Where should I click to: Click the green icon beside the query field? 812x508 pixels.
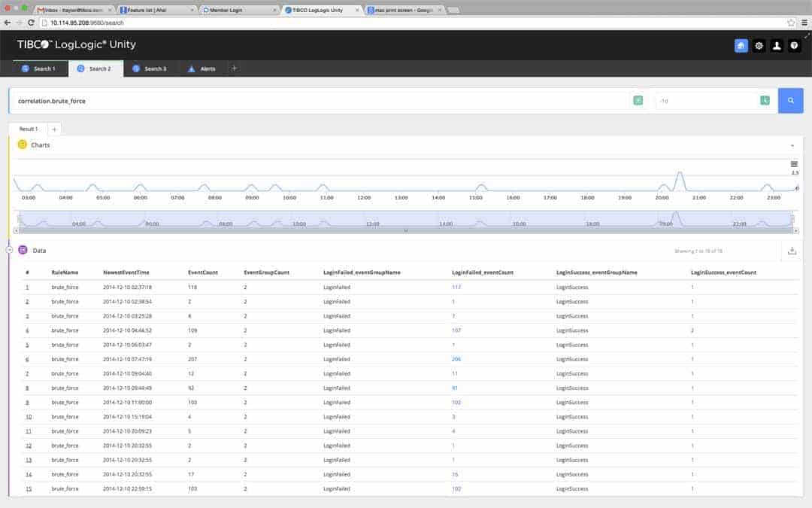(x=638, y=101)
